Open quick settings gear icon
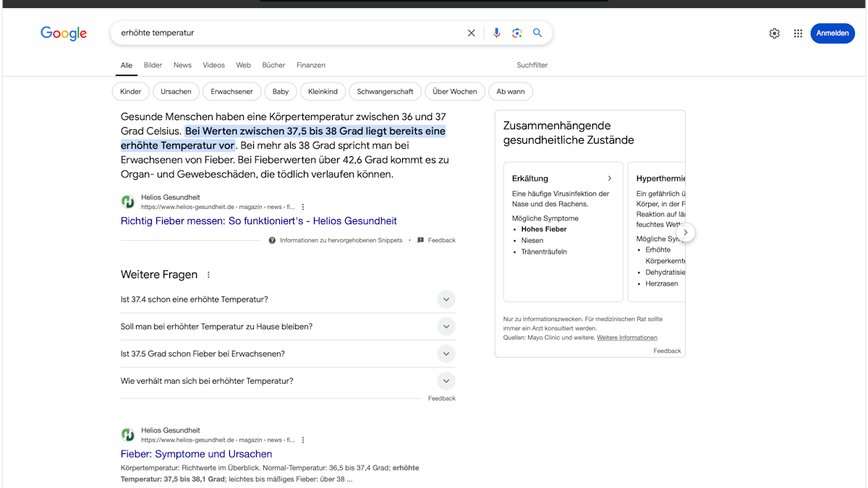Screen dimensions: 868x488 point(774,33)
